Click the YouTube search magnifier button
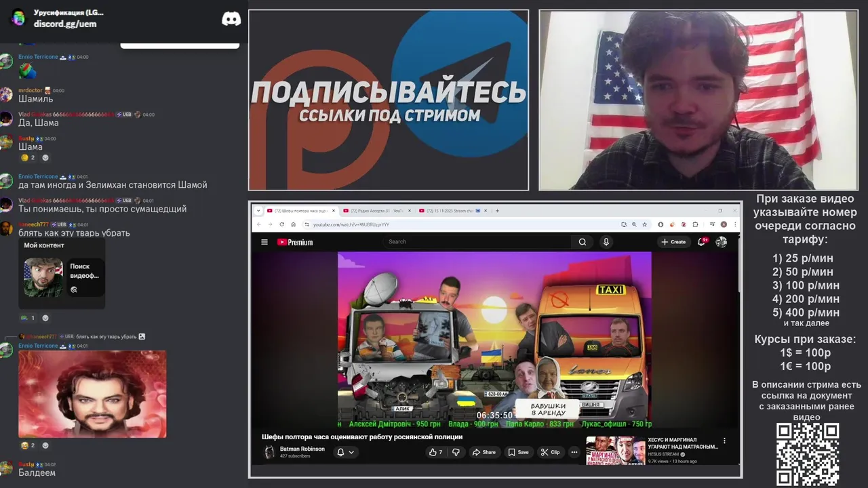 point(583,242)
